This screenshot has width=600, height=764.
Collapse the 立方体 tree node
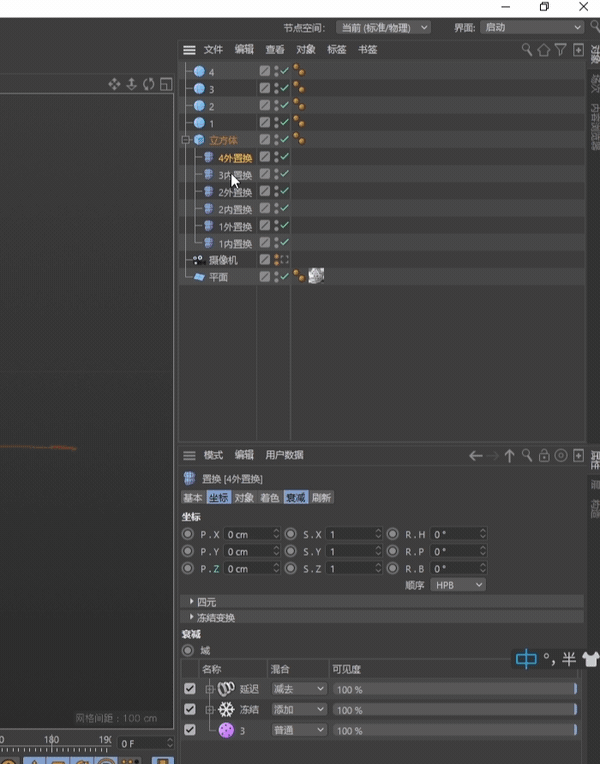point(186,140)
